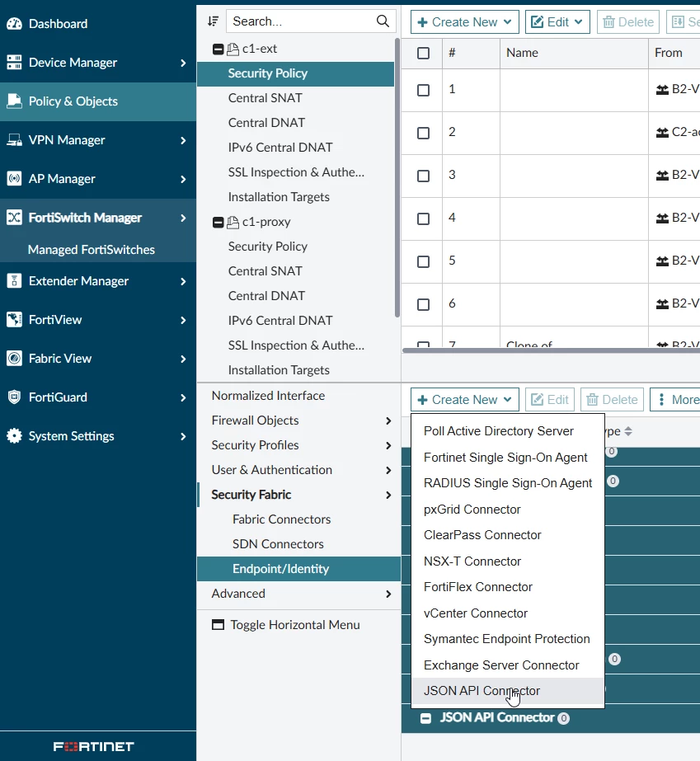Check the box for policy row 2
The width and height of the screenshot is (700, 761).
point(423,133)
